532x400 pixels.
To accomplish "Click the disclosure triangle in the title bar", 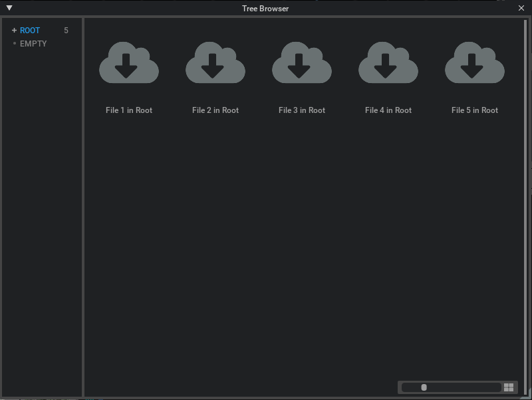I will 9,8.
